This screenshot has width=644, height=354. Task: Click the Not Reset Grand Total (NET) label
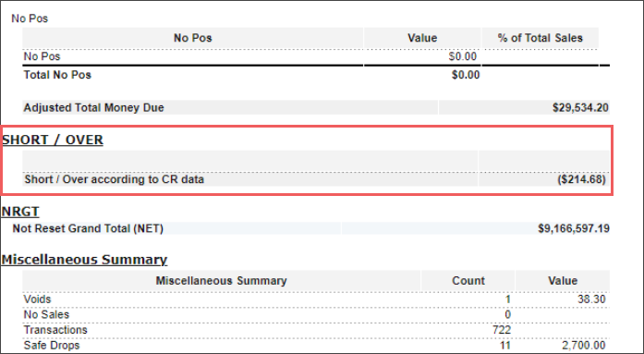(88, 228)
